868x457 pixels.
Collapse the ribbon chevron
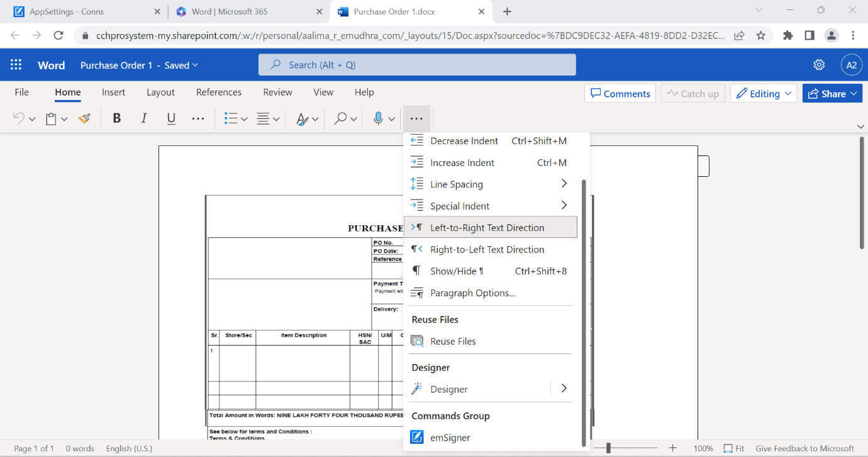pyautogui.click(x=860, y=127)
